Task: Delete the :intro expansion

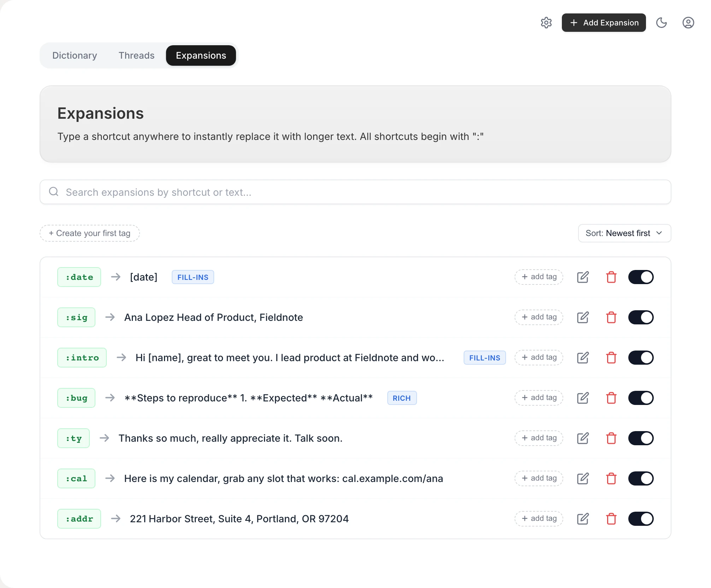Action: click(611, 358)
